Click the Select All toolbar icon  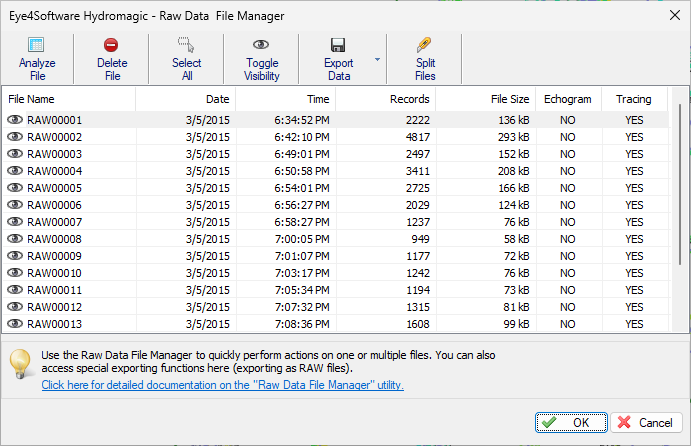pyautogui.click(x=186, y=45)
